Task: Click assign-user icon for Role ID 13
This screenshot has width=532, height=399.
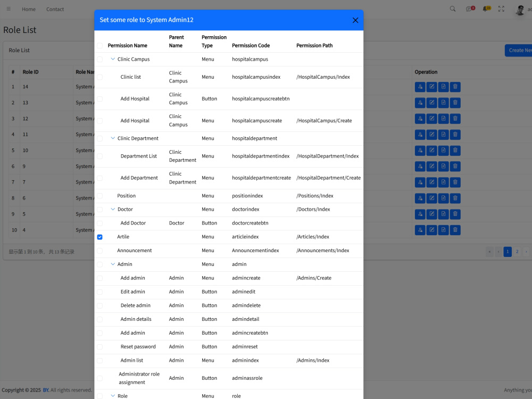Action: pyautogui.click(x=420, y=103)
